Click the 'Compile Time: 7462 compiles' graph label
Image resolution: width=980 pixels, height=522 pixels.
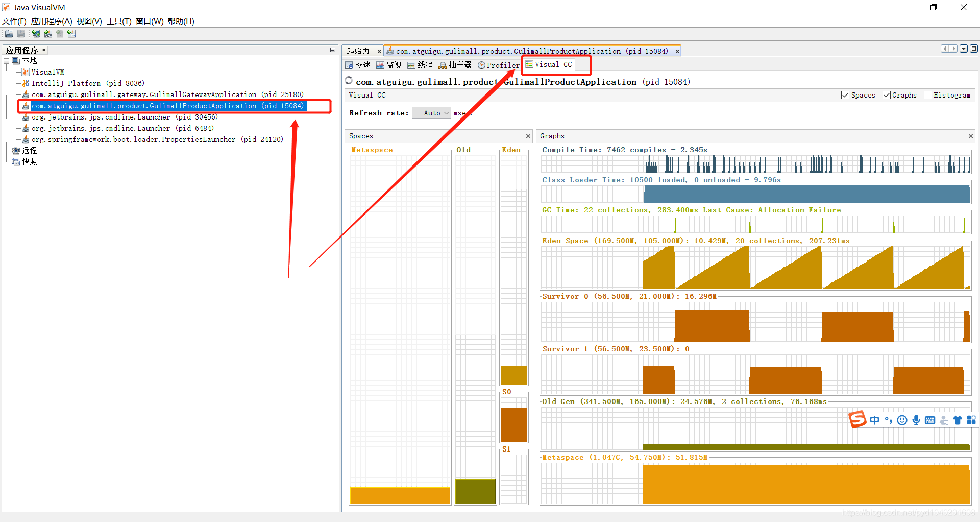point(625,150)
